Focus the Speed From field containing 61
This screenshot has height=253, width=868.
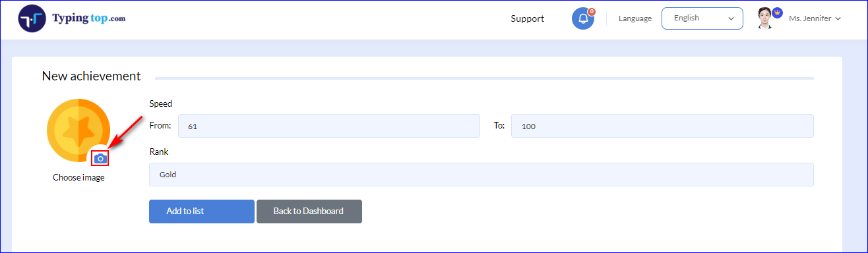pos(329,126)
